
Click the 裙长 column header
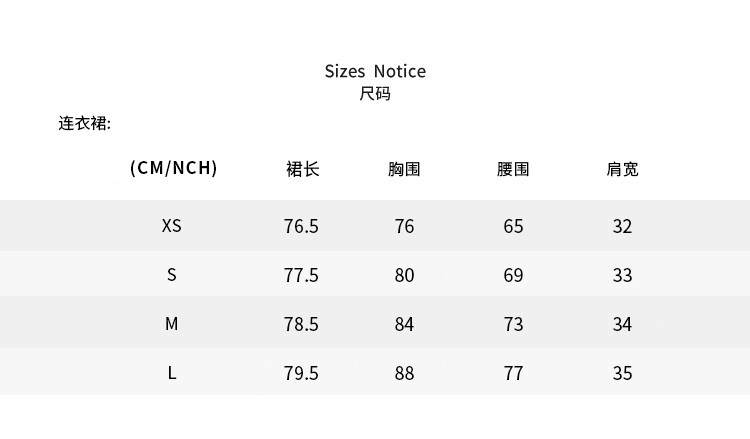(302, 169)
